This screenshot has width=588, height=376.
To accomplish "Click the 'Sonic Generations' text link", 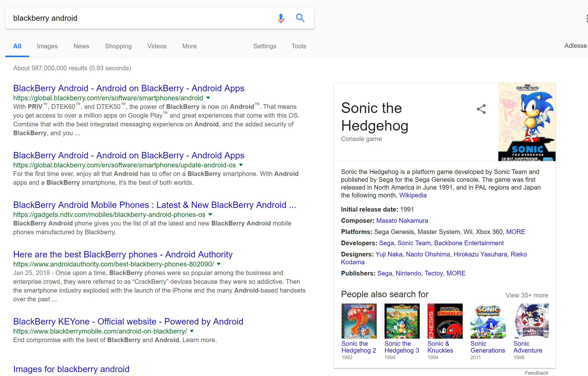I will click(488, 347).
